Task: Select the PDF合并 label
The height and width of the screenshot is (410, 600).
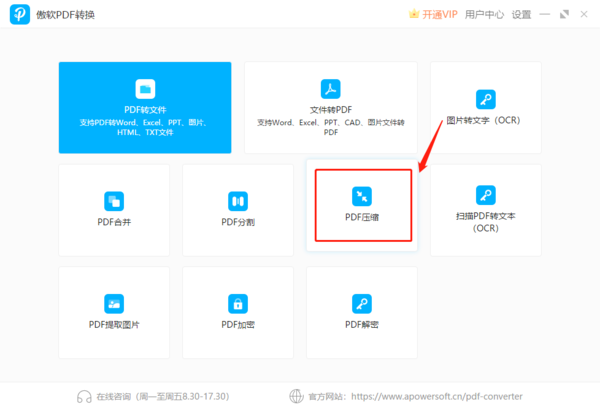Action: pyautogui.click(x=114, y=222)
